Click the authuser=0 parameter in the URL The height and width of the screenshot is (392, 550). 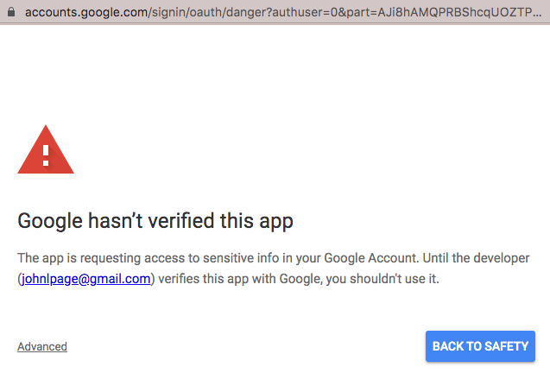305,12
